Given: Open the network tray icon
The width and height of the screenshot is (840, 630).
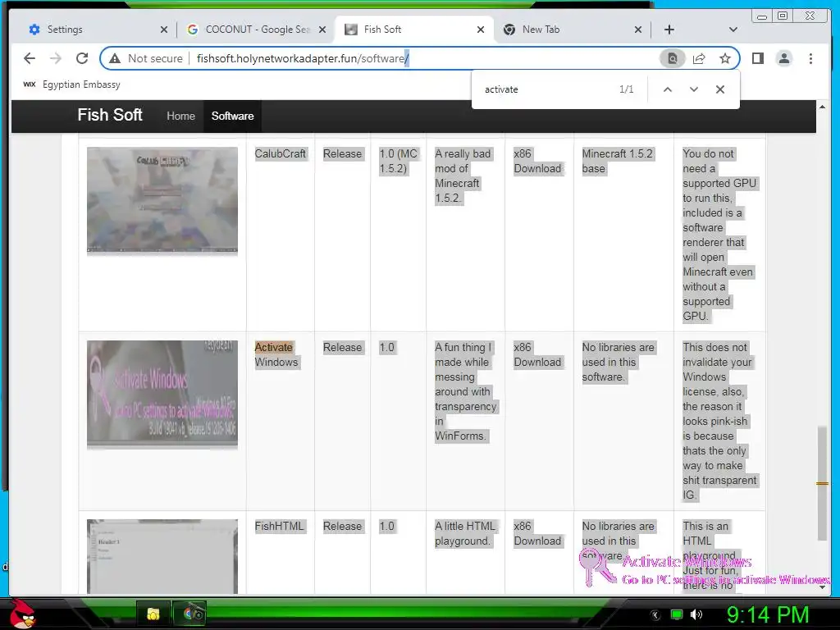Looking at the screenshot, I should tap(677, 614).
